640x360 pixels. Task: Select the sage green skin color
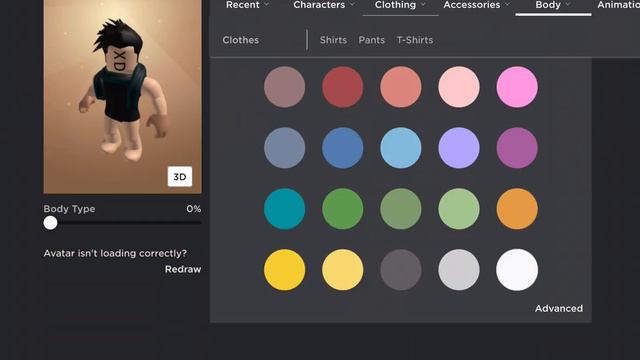coord(401,209)
